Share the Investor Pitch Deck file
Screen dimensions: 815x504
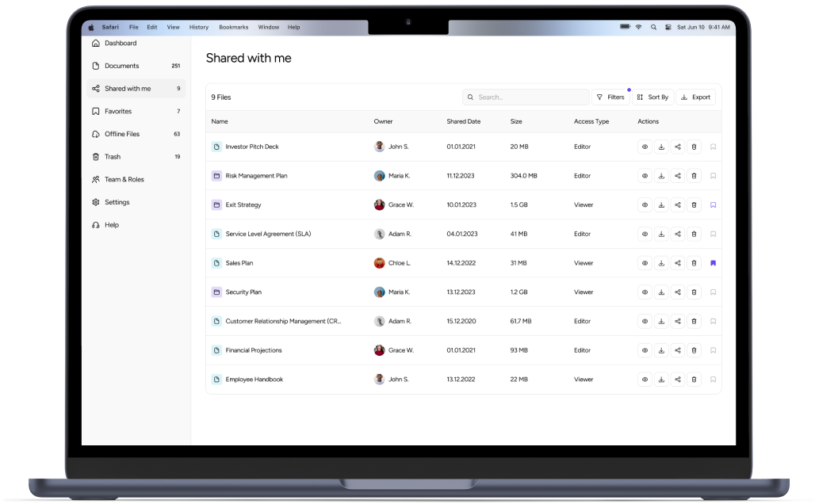678,147
